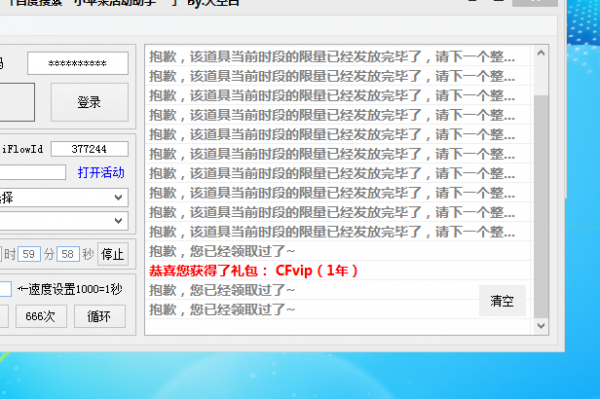Image resolution: width=600 pixels, height=399 pixels.
Task: Click the empty input left of 打开活动
Action: coord(32,172)
